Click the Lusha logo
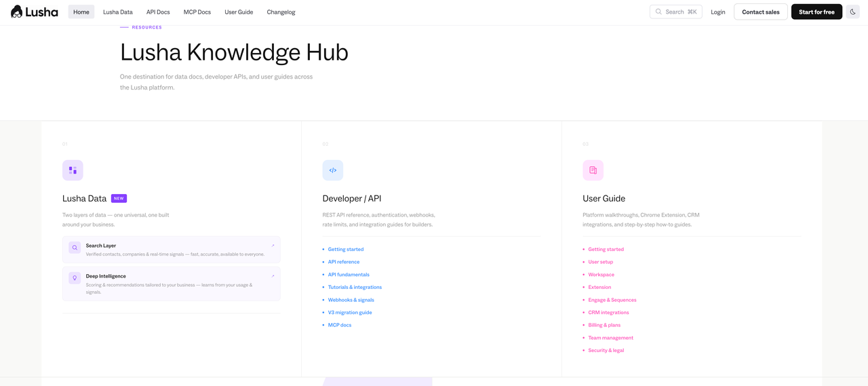 [34, 12]
